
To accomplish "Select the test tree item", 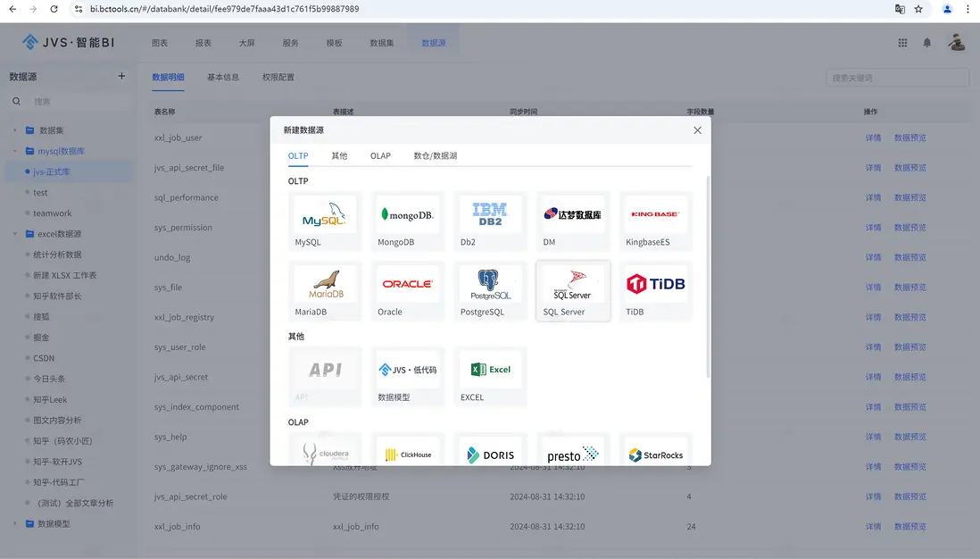I will tap(40, 193).
